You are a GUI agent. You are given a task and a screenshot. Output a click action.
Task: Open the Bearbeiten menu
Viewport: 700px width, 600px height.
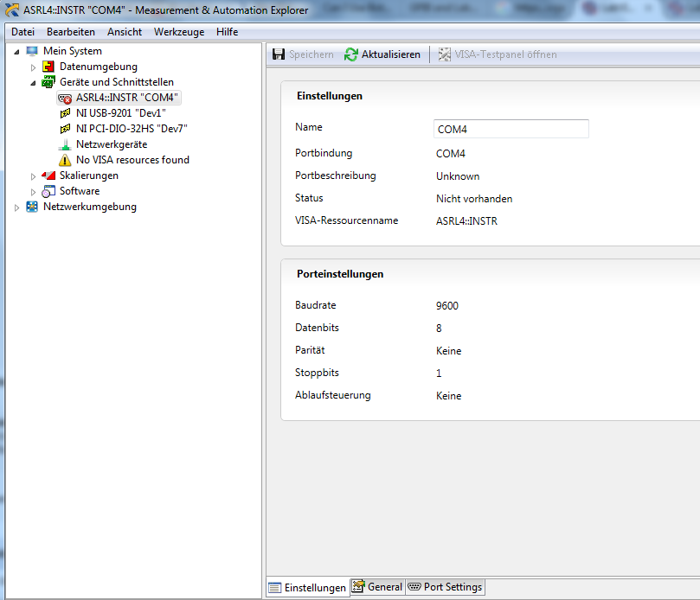coord(71,32)
